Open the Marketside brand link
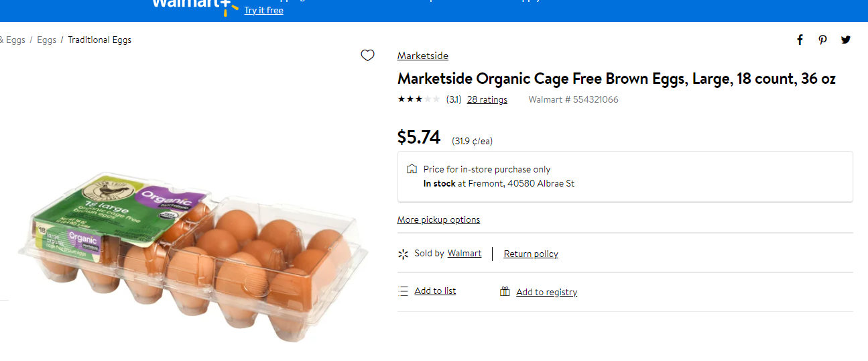This screenshot has width=868, height=361. 423,56
